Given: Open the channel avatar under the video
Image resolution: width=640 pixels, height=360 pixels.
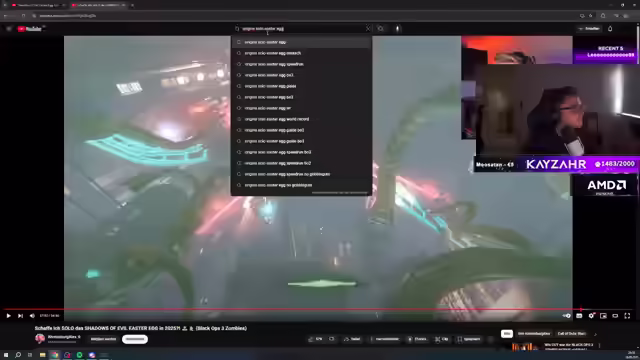Looking at the screenshot, I should pos(40,338).
